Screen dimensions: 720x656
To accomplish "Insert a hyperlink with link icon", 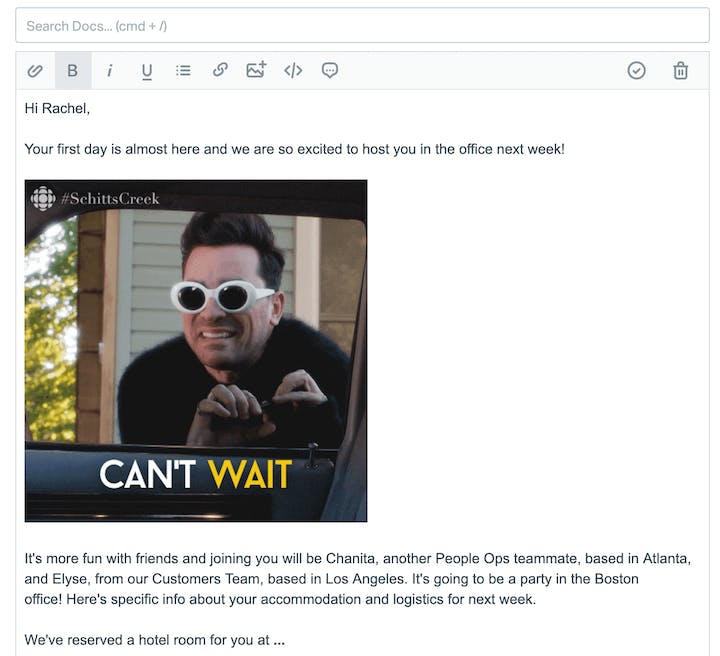I will pos(220,70).
